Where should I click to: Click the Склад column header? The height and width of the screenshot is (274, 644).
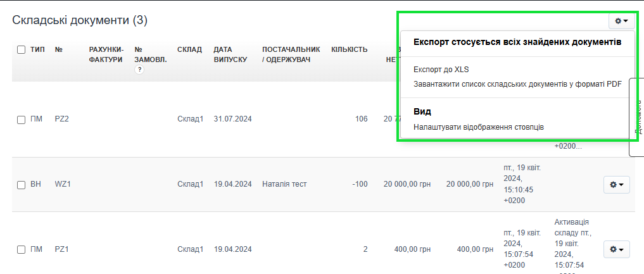(189, 49)
